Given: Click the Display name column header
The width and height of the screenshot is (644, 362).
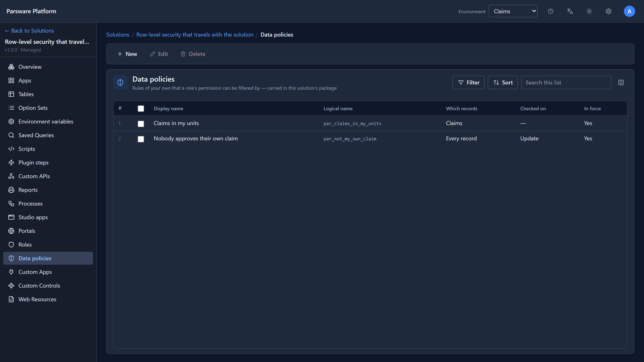Looking at the screenshot, I should tap(168, 108).
